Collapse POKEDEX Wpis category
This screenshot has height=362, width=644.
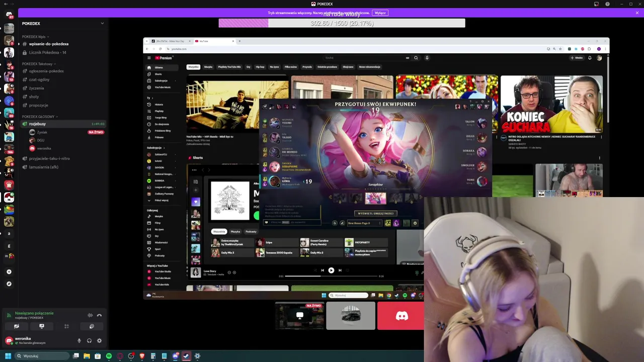coord(35,37)
